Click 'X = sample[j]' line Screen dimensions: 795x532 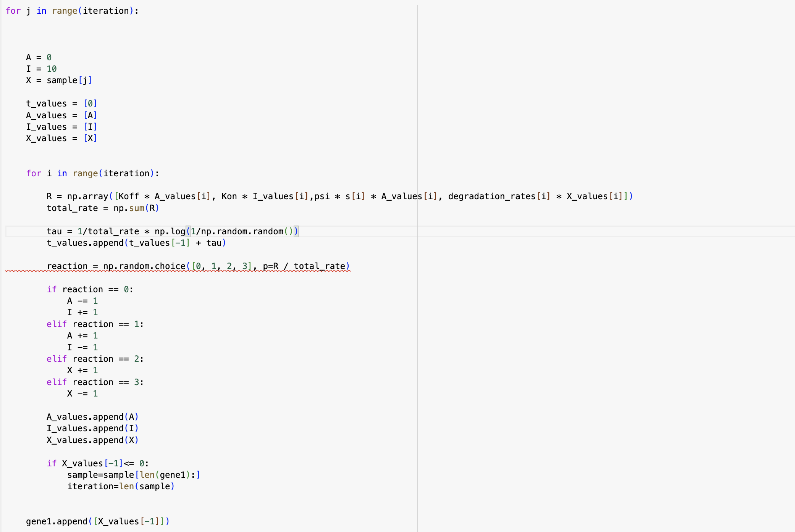[59, 80]
